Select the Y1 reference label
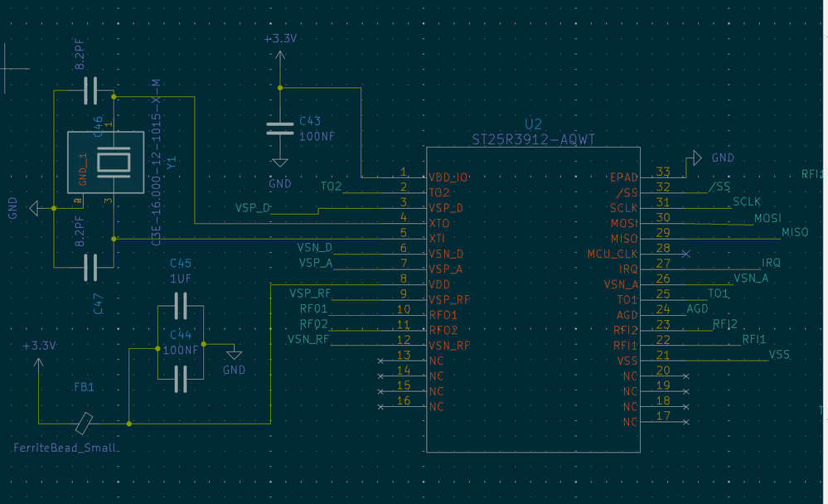828x504 pixels. pos(172,162)
